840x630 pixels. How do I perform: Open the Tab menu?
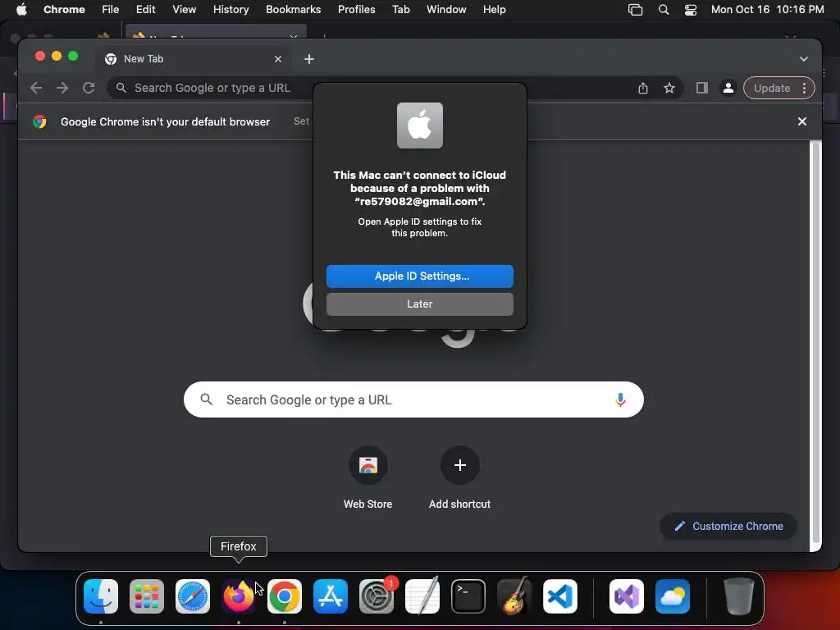(x=400, y=10)
